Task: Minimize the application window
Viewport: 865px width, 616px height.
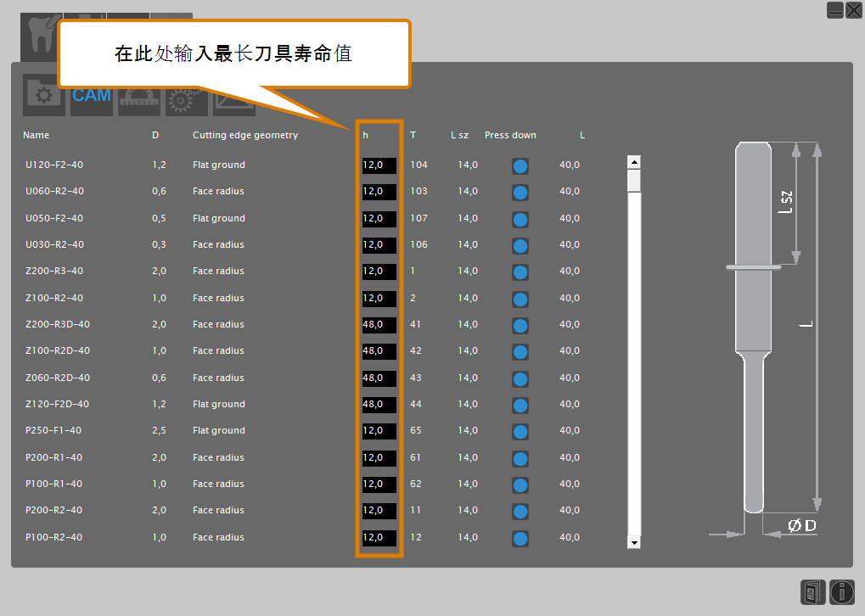Action: 835,10
